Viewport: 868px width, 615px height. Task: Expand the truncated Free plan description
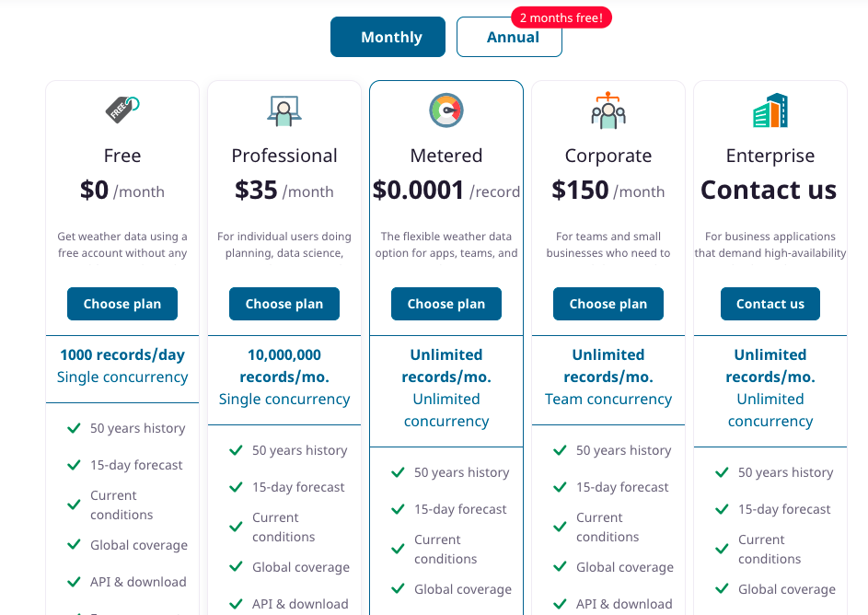(122, 245)
